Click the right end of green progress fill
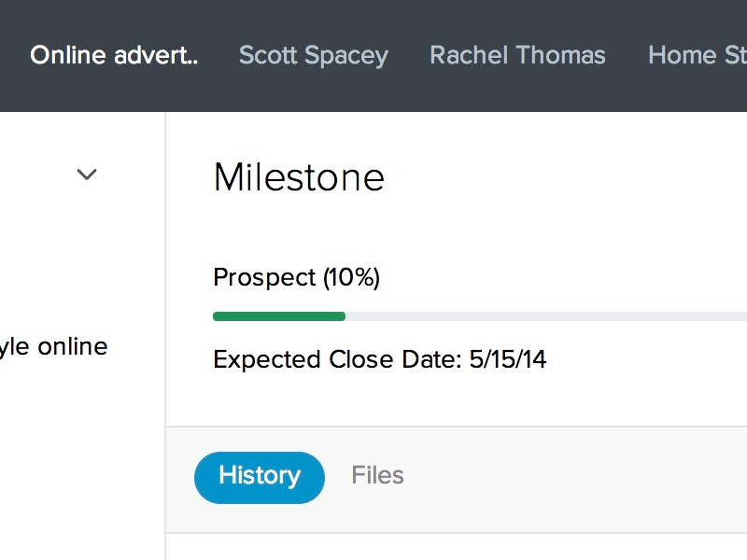 pos(342,316)
